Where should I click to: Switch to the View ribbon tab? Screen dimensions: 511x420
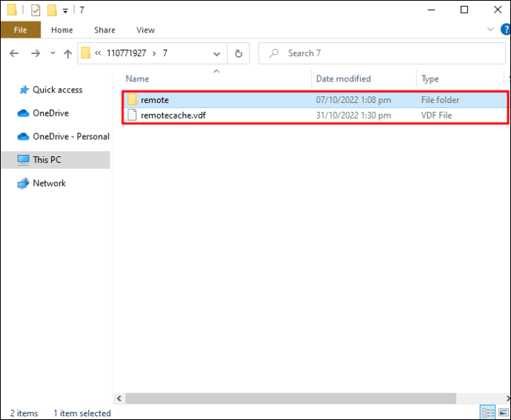[x=145, y=30]
